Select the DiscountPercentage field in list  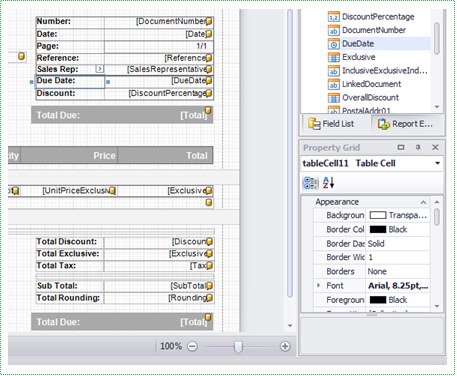371,17
